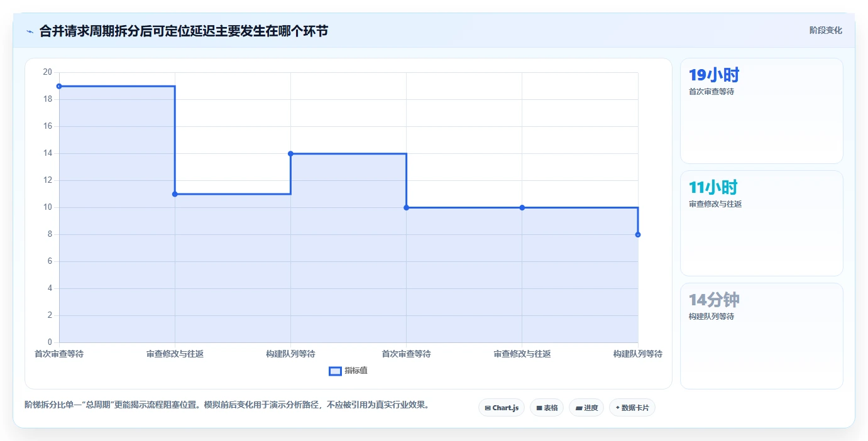The image size is (868, 441).
Task: Click the 11小时 value text
Action: coord(713,187)
